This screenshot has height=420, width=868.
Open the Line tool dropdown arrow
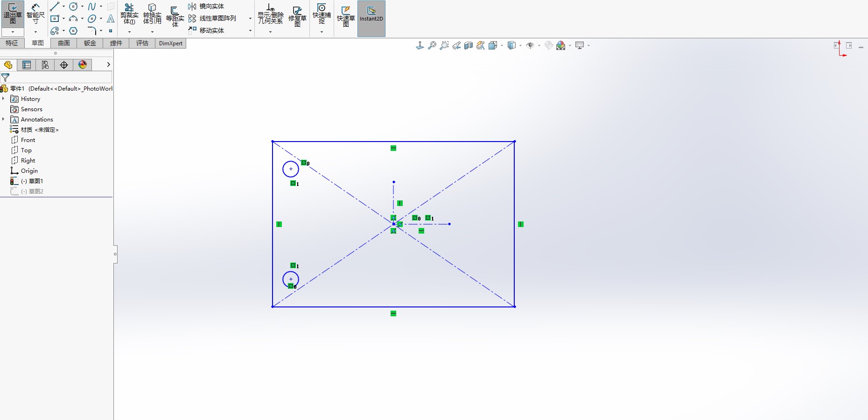(63, 7)
